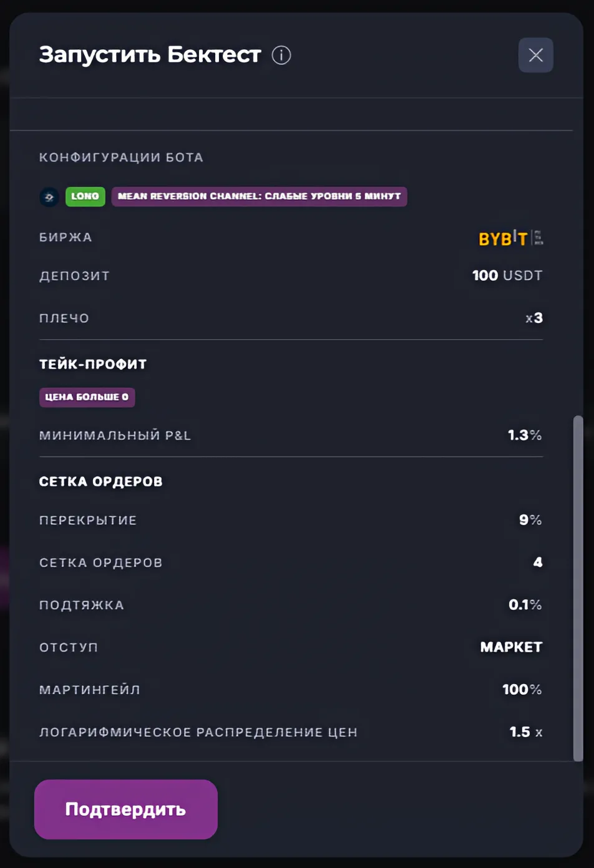Click the green LONG badge
Screen dimensions: 594x868
coord(85,196)
